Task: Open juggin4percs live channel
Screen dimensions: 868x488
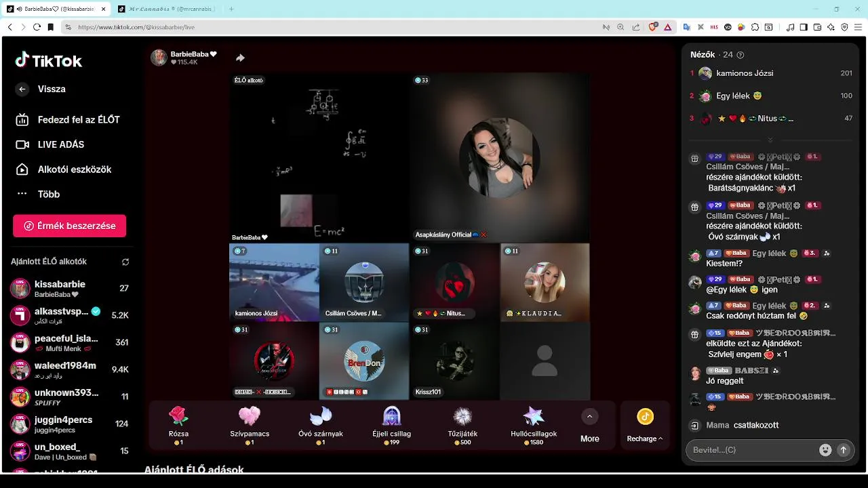Action: click(x=70, y=424)
